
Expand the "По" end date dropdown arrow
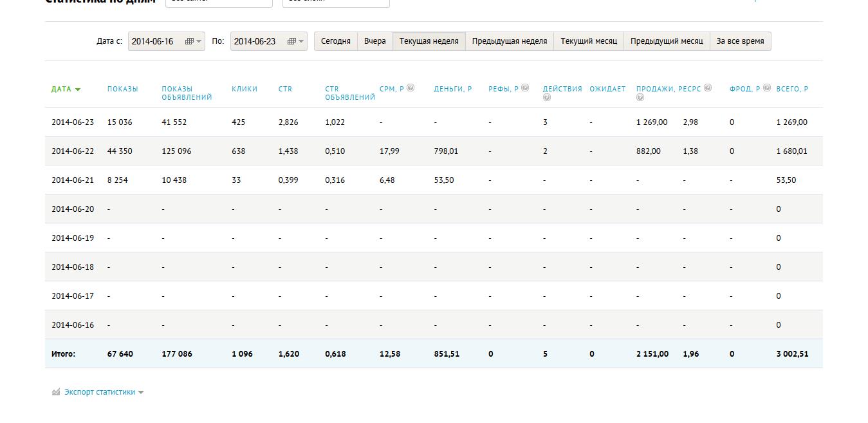301,41
